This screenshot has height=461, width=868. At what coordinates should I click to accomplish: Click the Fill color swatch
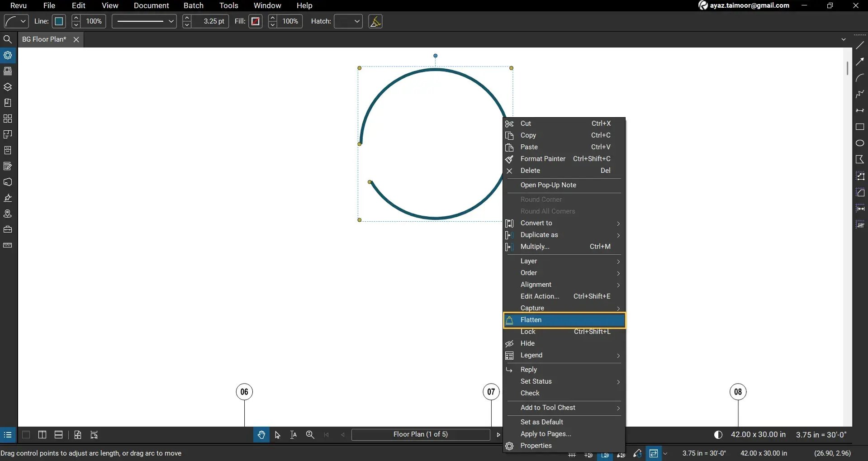click(255, 21)
